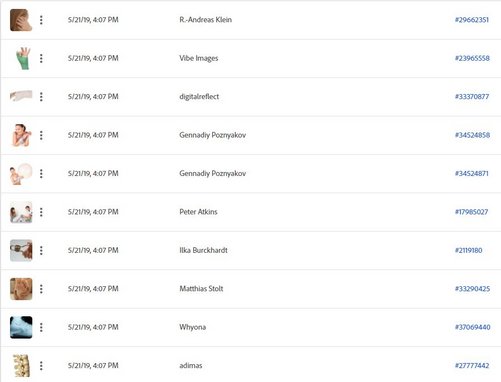Select the blue x-ray thumbnail by Whyona
The width and height of the screenshot is (501, 382).
[x=21, y=327]
